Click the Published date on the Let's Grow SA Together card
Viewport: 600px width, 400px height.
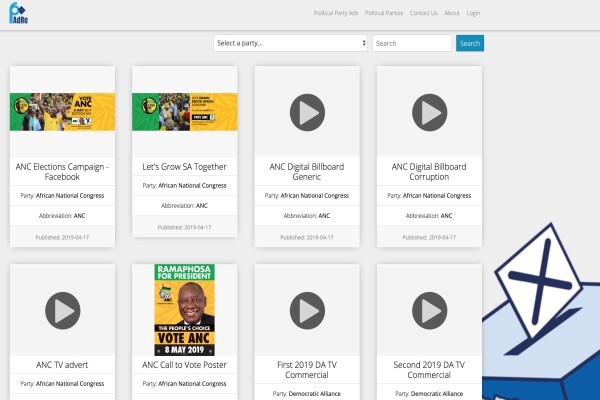[184, 227]
